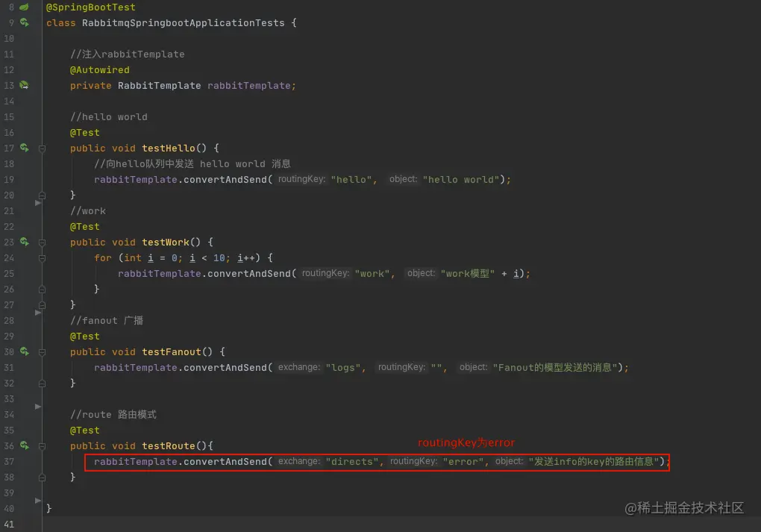This screenshot has width=761, height=532.
Task: Click the Spring leaf gutter icon beside @SpringBootTest
Action: pos(24,7)
